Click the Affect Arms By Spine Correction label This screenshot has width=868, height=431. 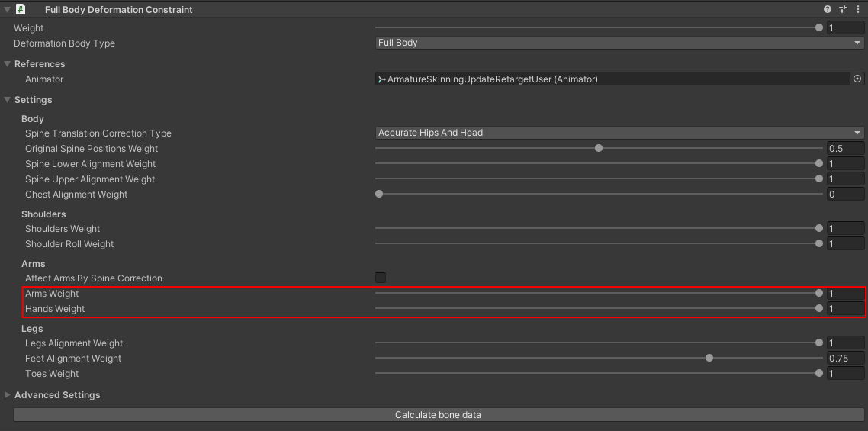coord(94,278)
